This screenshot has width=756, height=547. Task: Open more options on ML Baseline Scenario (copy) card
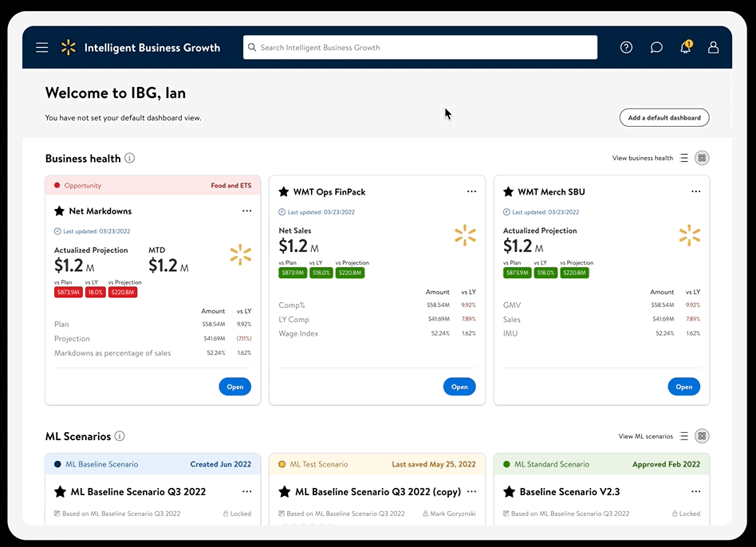tap(471, 491)
